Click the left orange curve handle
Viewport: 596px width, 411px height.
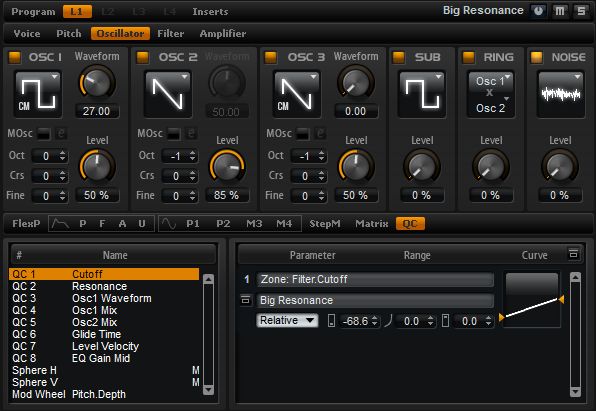pos(502,317)
